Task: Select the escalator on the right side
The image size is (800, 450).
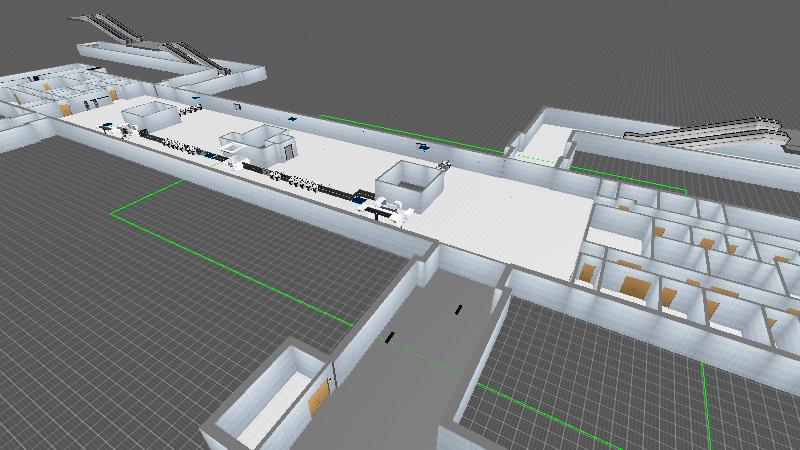Action: (x=700, y=134)
